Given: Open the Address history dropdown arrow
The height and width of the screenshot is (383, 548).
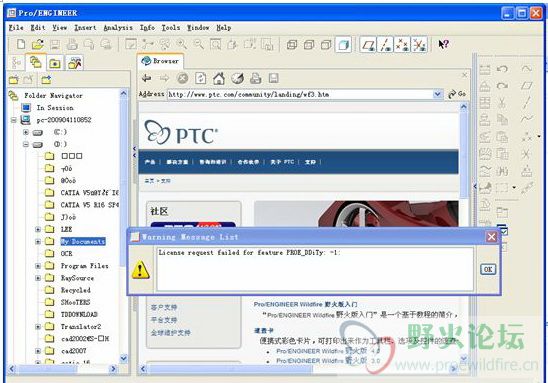Looking at the screenshot, I should (438, 94).
